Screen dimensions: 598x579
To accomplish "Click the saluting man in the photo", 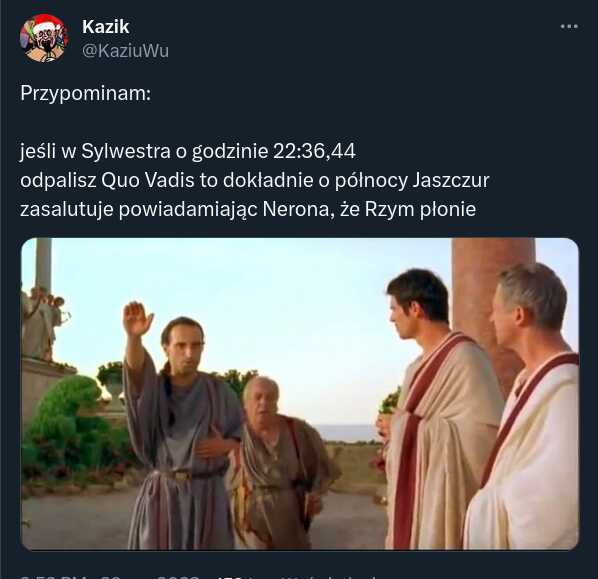I will point(175,423).
